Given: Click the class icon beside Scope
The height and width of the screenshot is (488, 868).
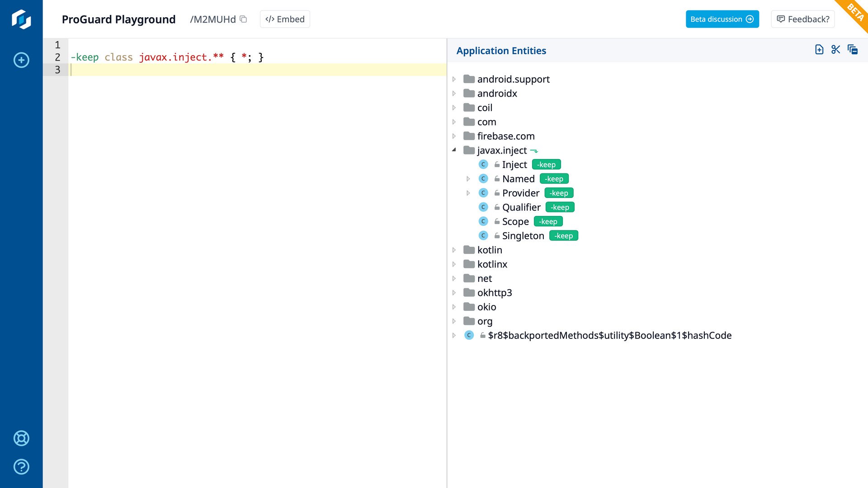Looking at the screenshot, I should point(483,221).
